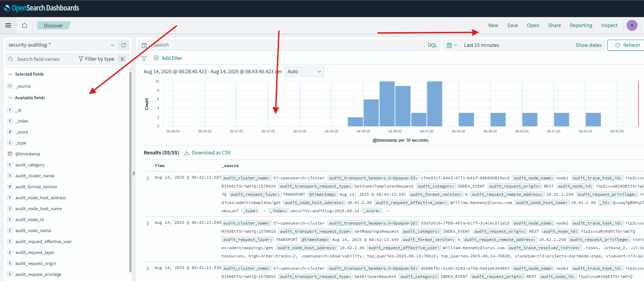Open the calendar quick date menu
This screenshot has width=644, height=281.
coord(452,45)
